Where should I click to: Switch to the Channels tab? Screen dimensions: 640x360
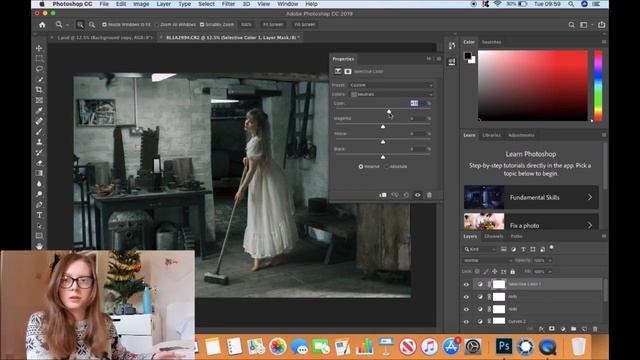(x=494, y=236)
